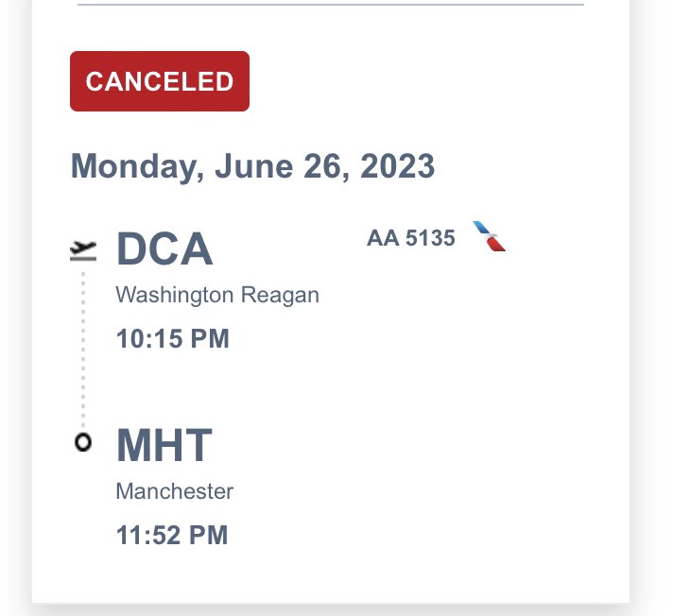Click the AA carrier code text

coord(383,238)
